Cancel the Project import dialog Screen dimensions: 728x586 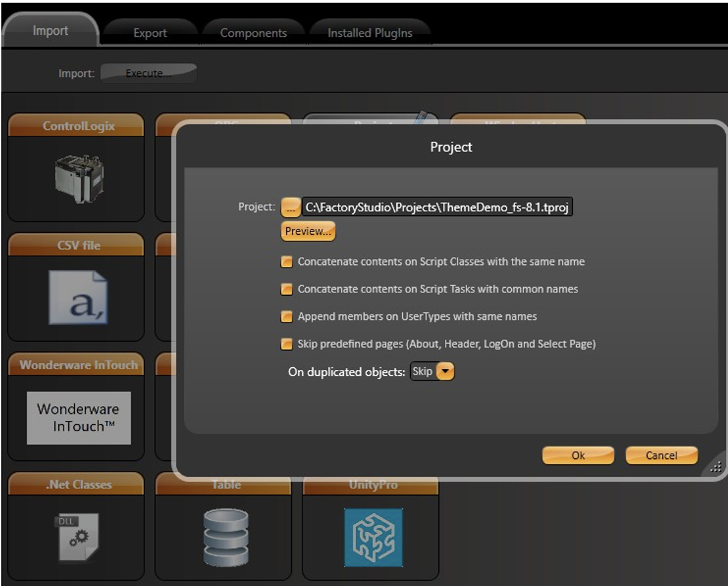(x=661, y=456)
